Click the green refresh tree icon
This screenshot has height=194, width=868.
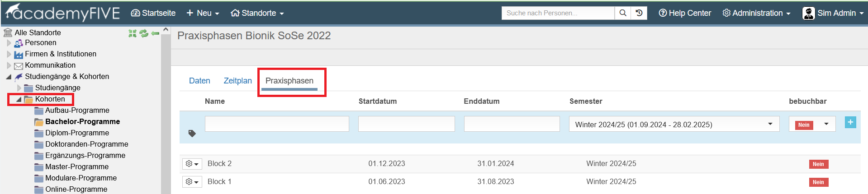click(144, 33)
